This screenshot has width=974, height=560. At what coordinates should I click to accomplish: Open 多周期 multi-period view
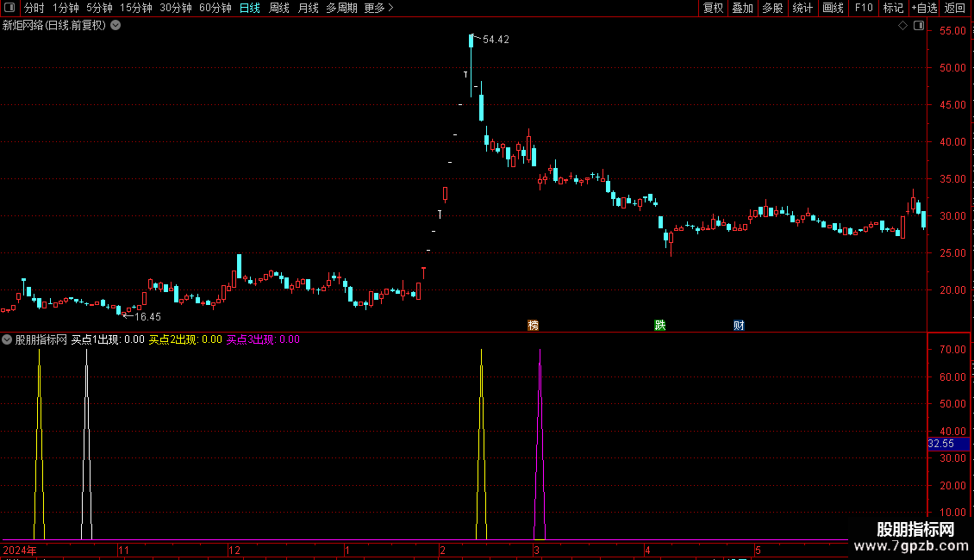[341, 8]
